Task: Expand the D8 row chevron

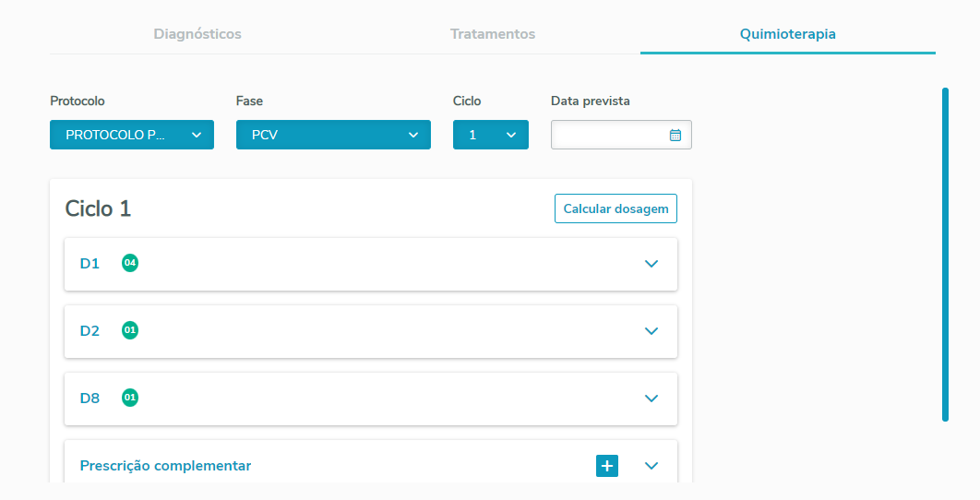Action: (x=651, y=399)
